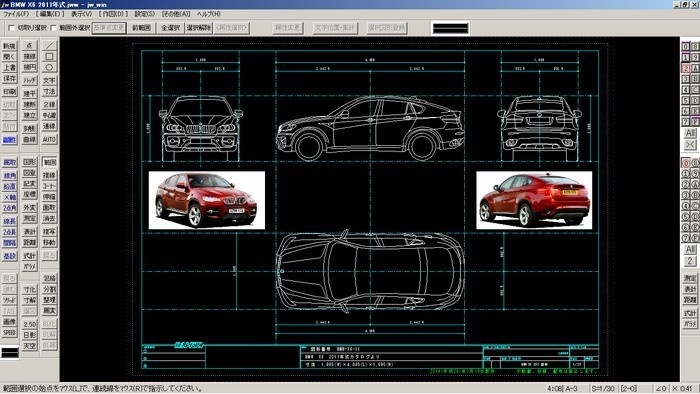Select the 連線 continuous line tool
The height and width of the screenshot is (394, 700).
[49, 126]
